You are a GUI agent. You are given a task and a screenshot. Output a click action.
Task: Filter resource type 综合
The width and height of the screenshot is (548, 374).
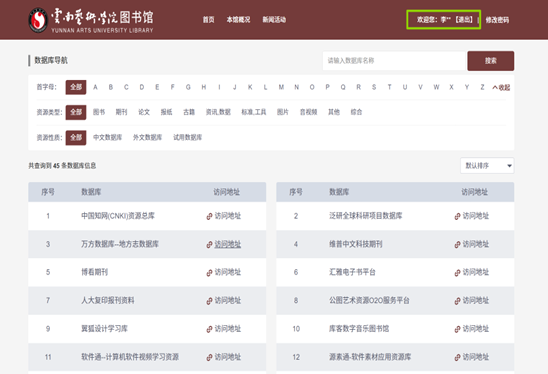tap(356, 112)
